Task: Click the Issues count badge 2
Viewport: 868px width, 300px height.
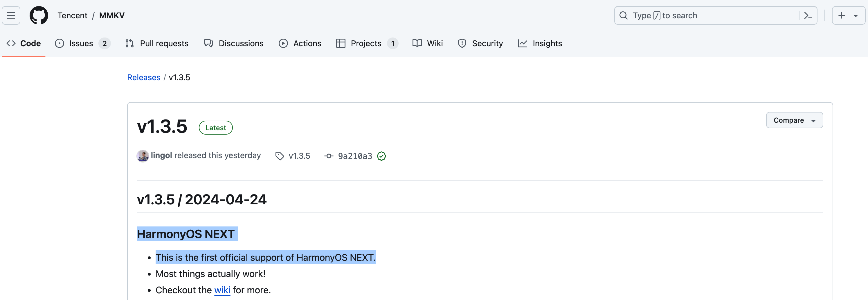Action: coord(105,44)
